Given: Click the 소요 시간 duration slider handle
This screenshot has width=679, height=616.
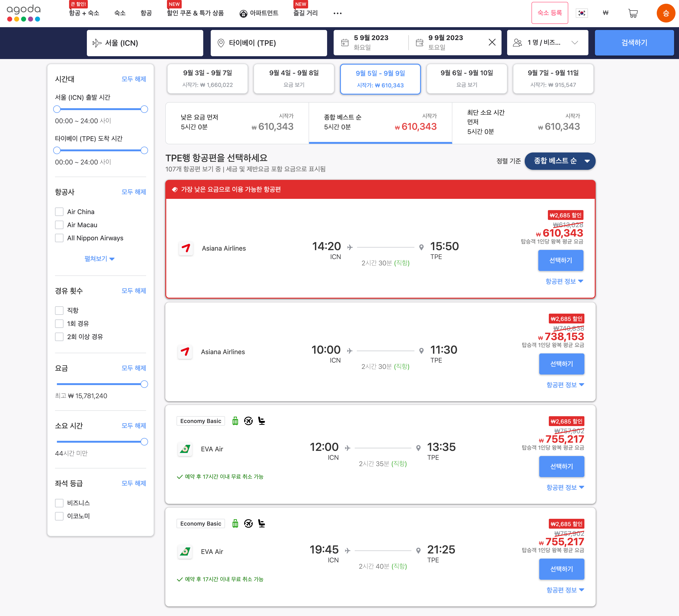Looking at the screenshot, I should pyautogui.click(x=144, y=442).
